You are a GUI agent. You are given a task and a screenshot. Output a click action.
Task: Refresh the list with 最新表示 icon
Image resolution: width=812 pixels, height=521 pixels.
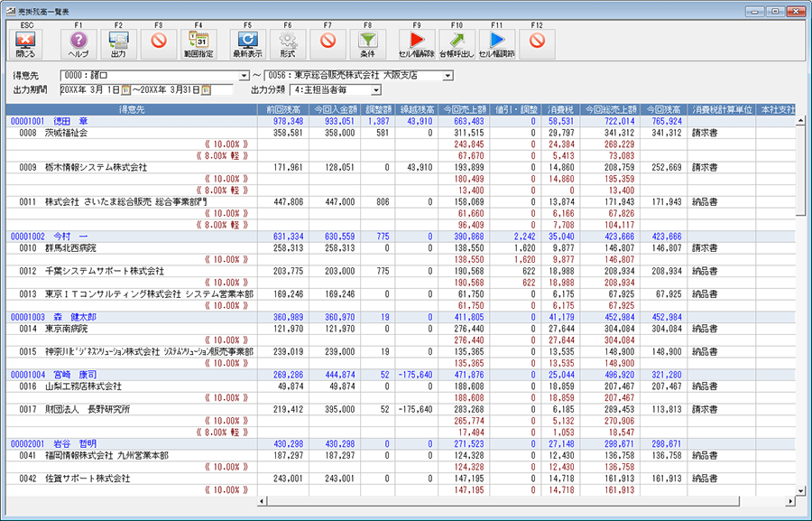pos(247,44)
